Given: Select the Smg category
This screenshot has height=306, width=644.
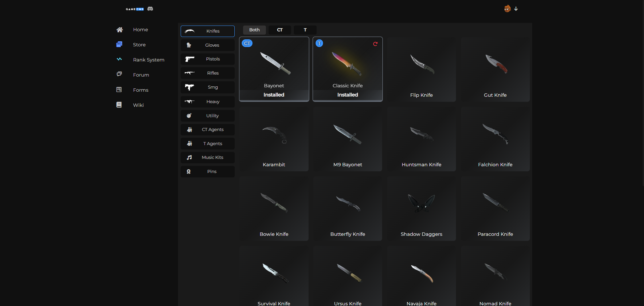Looking at the screenshot, I should click(x=208, y=87).
